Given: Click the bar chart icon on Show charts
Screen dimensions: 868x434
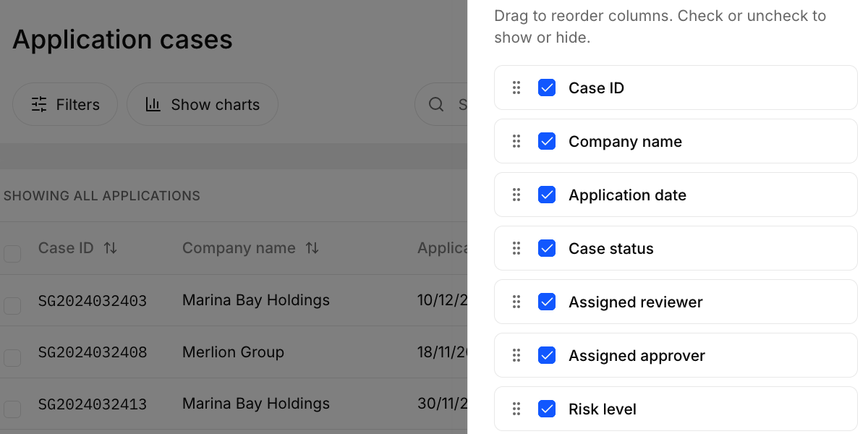Looking at the screenshot, I should [x=153, y=104].
